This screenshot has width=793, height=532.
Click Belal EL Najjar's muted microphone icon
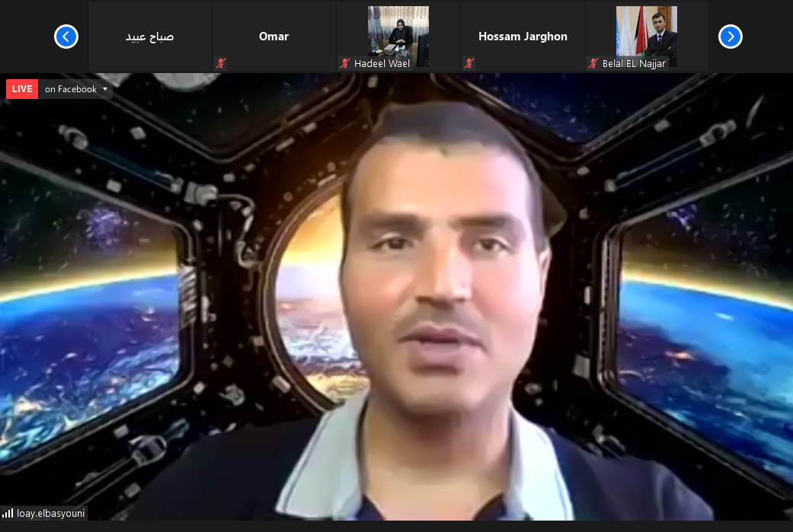pos(593,64)
